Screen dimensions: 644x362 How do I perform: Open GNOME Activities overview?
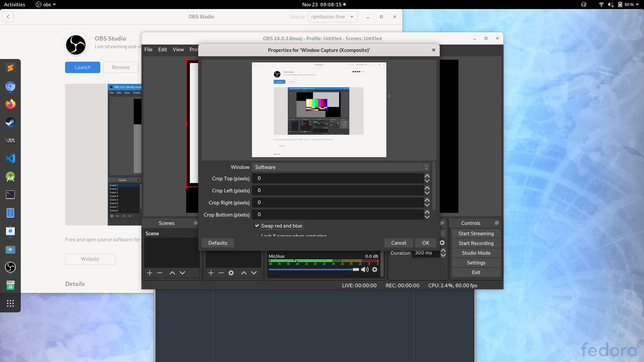click(x=14, y=4)
